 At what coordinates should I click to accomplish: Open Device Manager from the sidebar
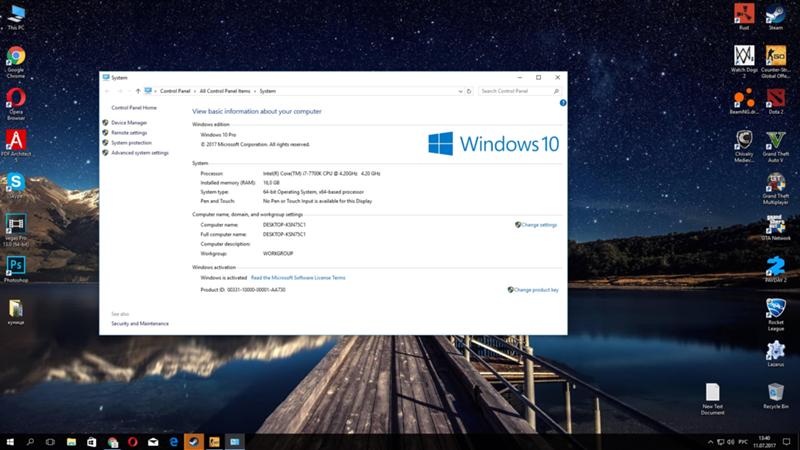point(129,122)
